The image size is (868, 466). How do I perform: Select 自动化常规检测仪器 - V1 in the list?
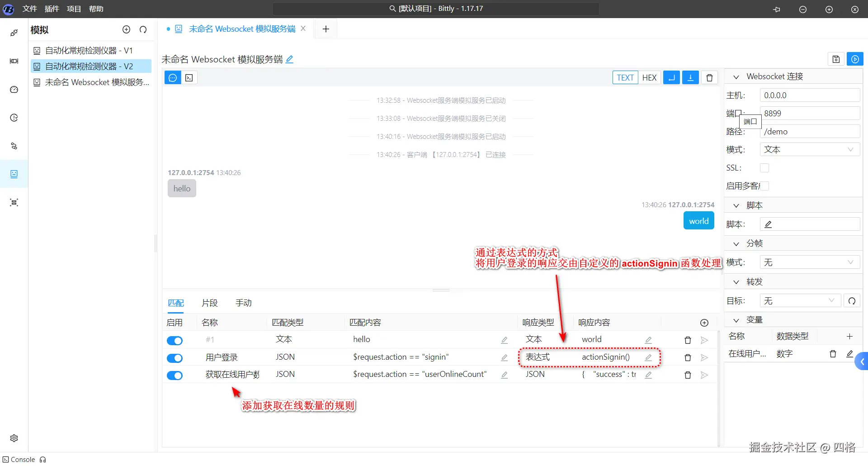tap(91, 51)
